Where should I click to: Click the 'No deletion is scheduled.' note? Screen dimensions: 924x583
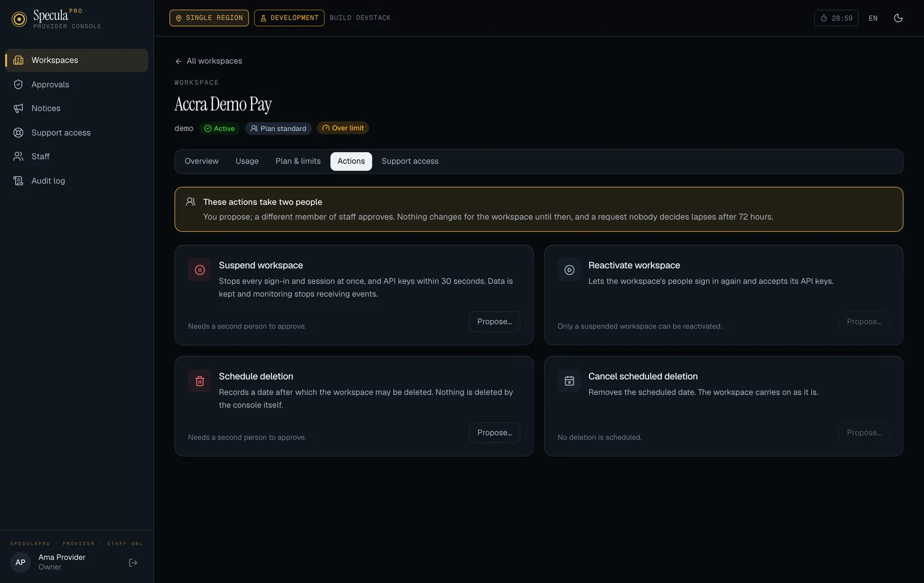pos(599,437)
